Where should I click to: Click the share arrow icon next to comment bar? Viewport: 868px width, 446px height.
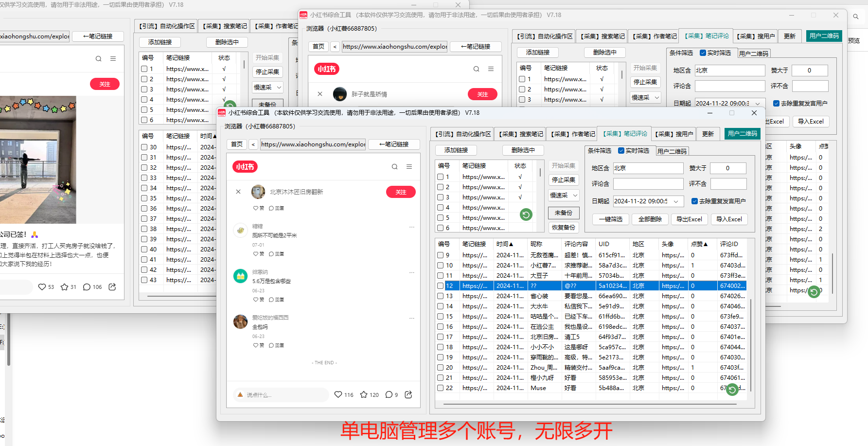click(408, 394)
